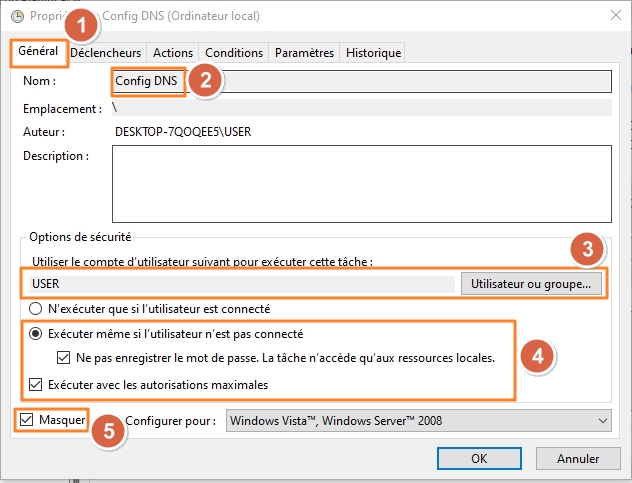
Task: Toggle 'Ne pas enregistrer le mot de passe'
Action: coord(65,357)
